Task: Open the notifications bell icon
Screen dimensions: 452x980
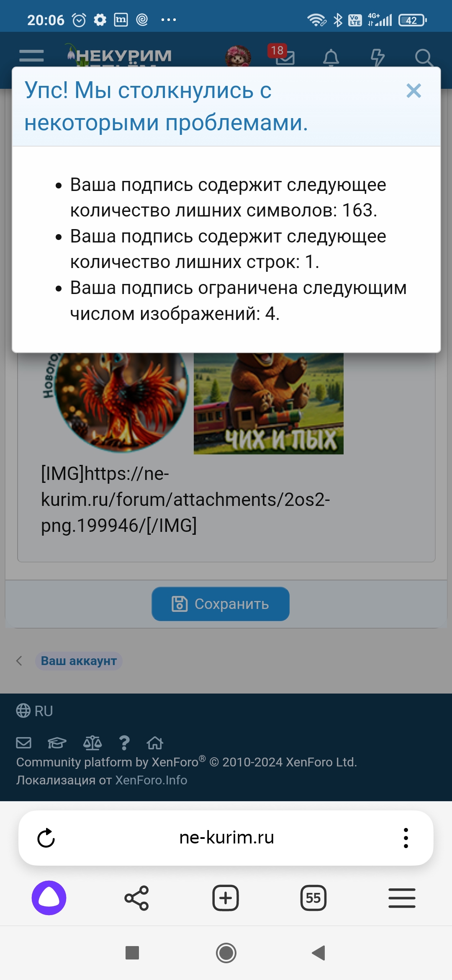Action: [331, 58]
